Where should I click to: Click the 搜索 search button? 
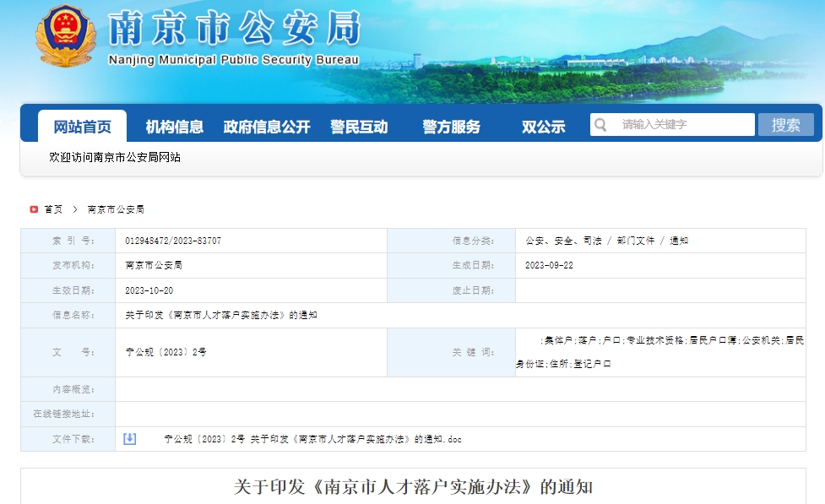(x=785, y=123)
